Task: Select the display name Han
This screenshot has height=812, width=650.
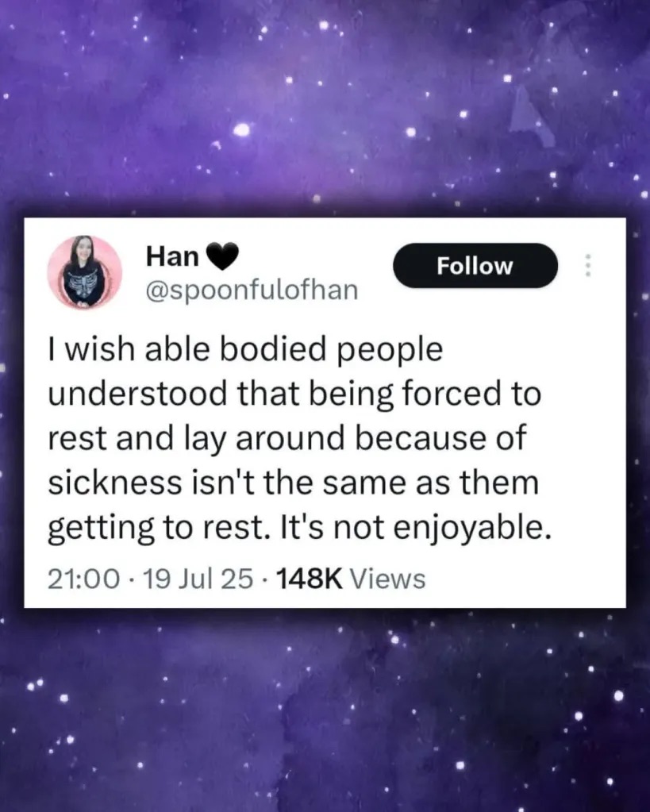Action: point(172,256)
